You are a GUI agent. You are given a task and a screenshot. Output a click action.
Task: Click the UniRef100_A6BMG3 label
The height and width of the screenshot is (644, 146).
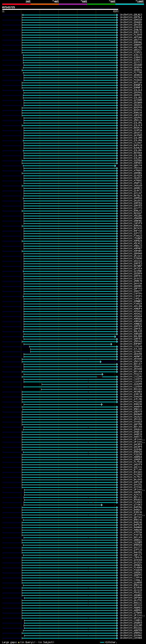131,608
